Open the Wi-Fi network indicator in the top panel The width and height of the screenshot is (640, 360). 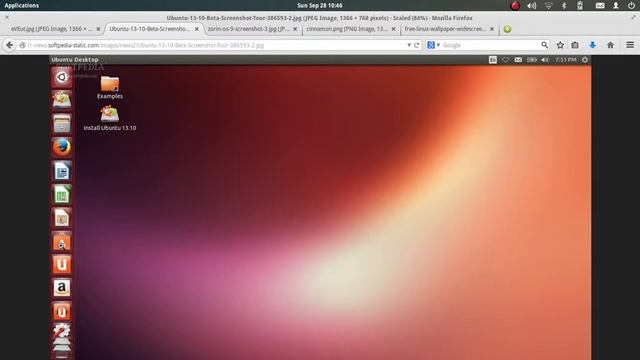(x=549, y=5)
